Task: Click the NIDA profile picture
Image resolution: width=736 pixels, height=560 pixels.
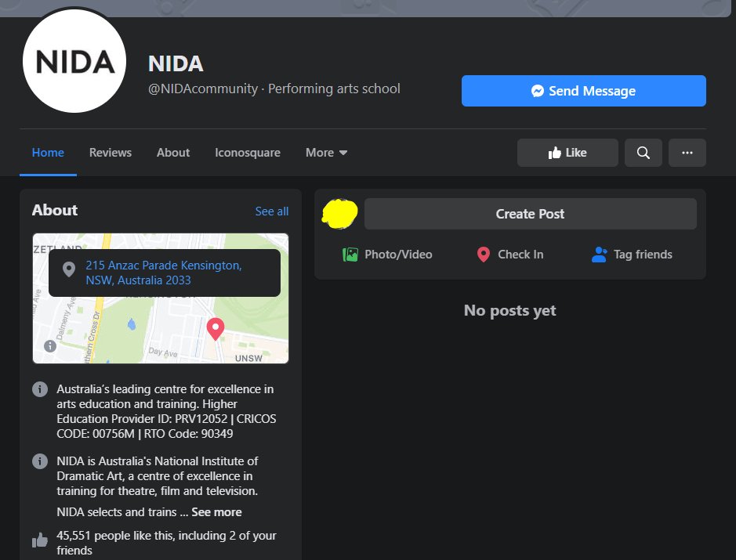Action: (x=74, y=60)
